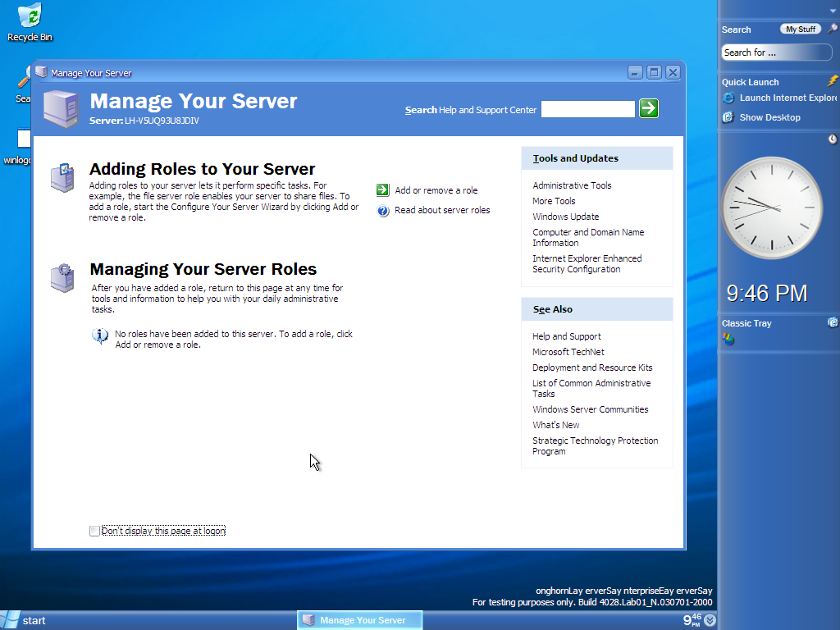Screen dimensions: 840x630
Task: Select Manage Your Server taskbar button
Action: (x=359, y=620)
